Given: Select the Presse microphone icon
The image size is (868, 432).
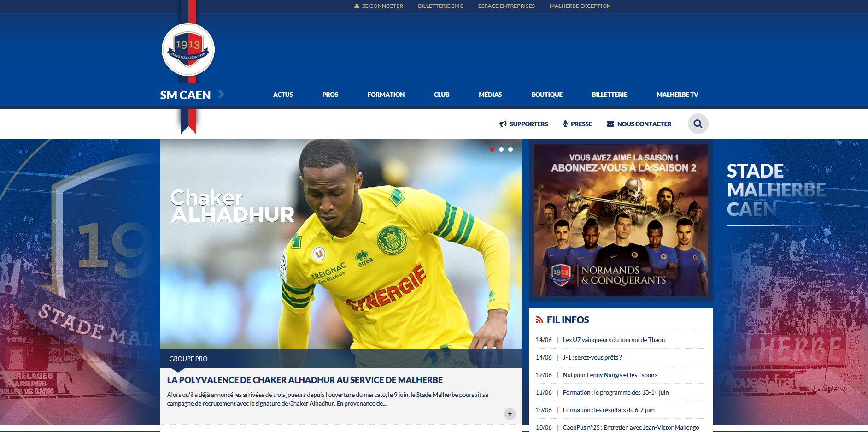Looking at the screenshot, I should pos(566,124).
